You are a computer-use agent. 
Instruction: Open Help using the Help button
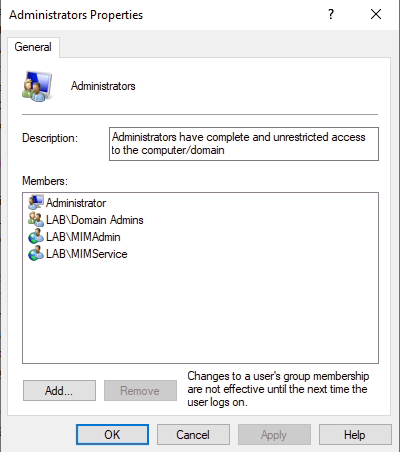click(x=355, y=434)
